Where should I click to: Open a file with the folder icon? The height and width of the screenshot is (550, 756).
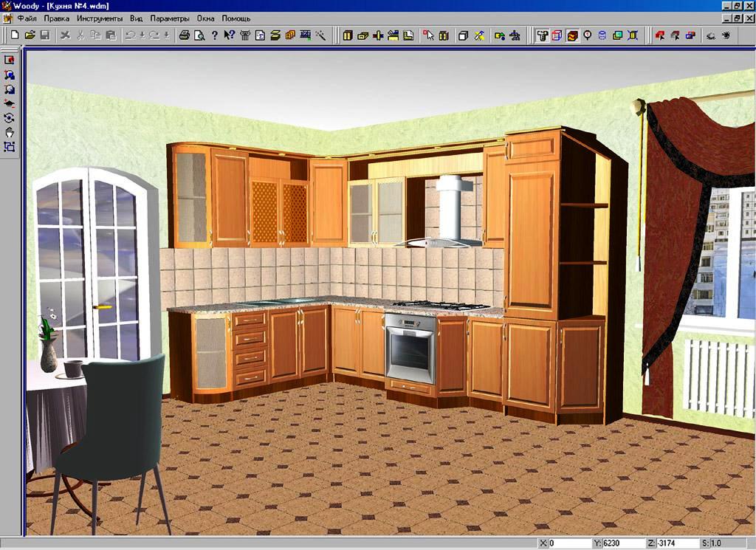point(30,35)
